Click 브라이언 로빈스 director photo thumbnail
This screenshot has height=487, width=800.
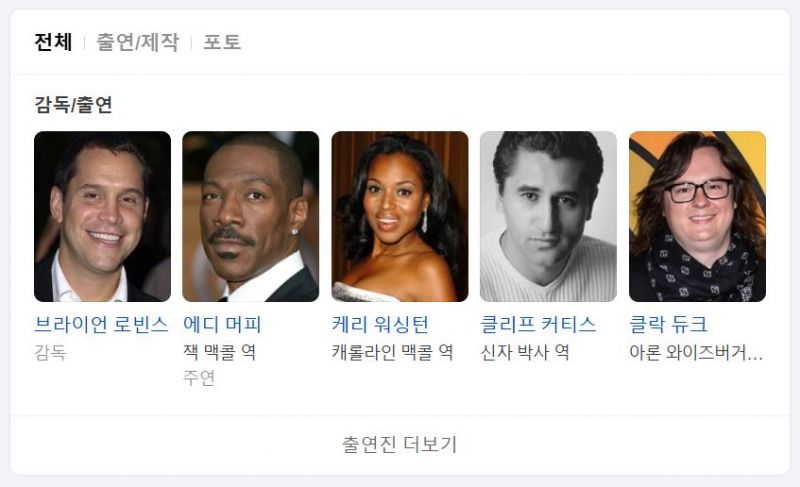click(x=103, y=216)
